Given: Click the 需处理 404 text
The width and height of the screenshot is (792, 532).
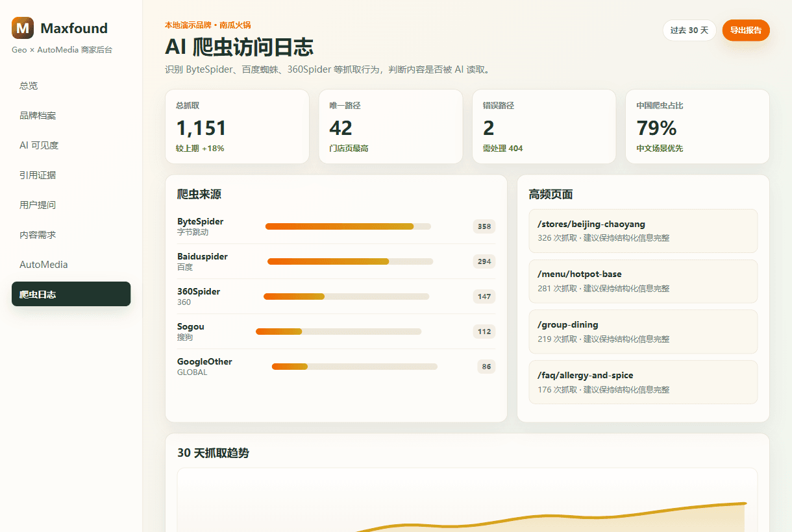Looking at the screenshot, I should pyautogui.click(x=502, y=149).
